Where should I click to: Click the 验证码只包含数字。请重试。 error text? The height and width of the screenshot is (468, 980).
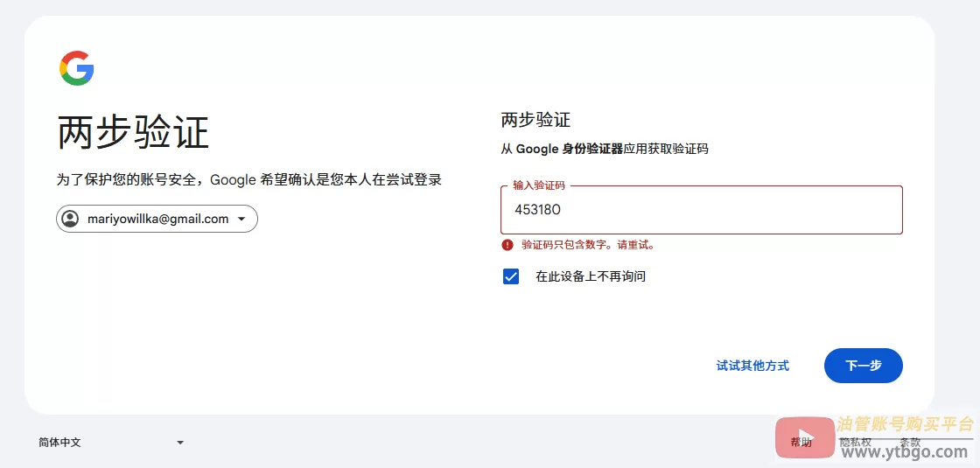pyautogui.click(x=588, y=245)
